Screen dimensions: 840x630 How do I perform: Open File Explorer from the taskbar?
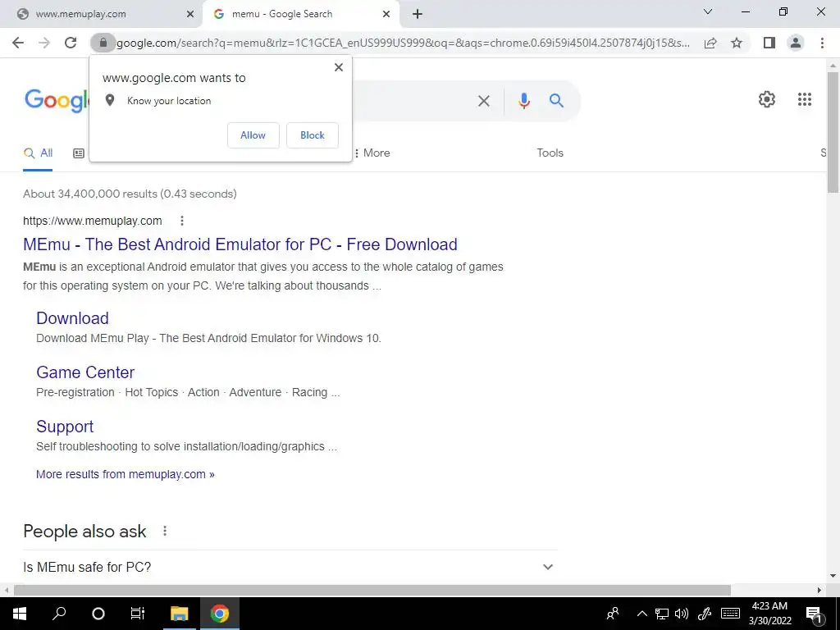point(180,614)
